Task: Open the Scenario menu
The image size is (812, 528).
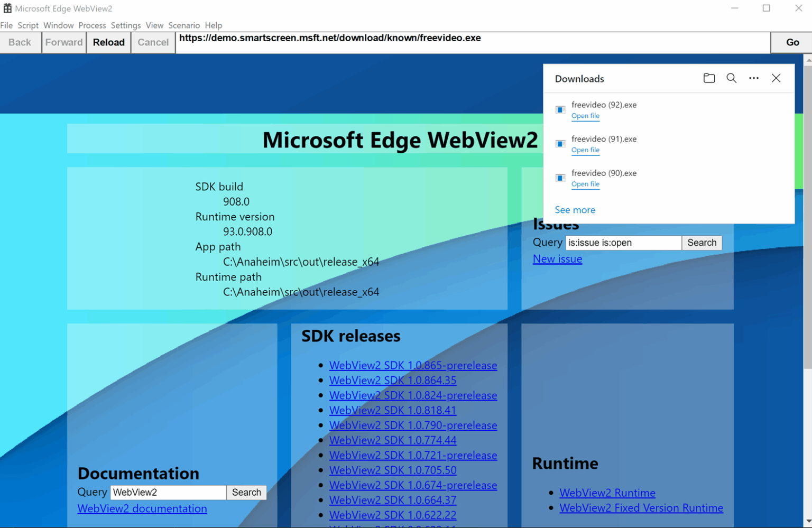Action: coord(183,25)
